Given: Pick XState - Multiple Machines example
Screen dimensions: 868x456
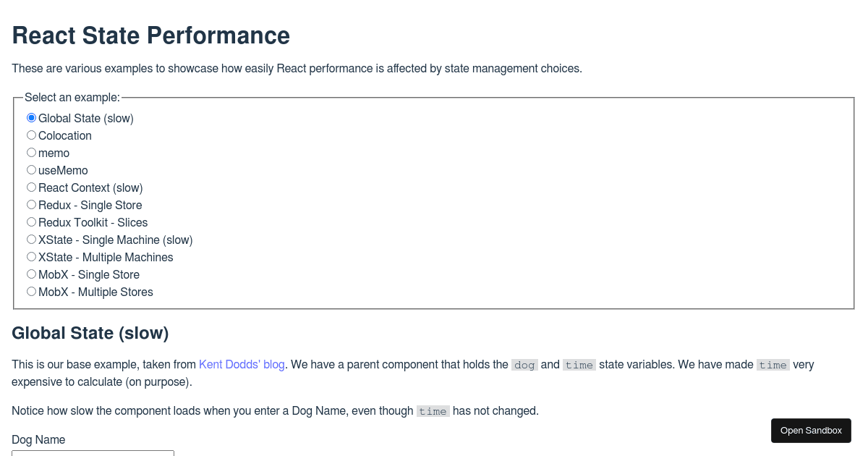Looking at the screenshot, I should 31,256.
